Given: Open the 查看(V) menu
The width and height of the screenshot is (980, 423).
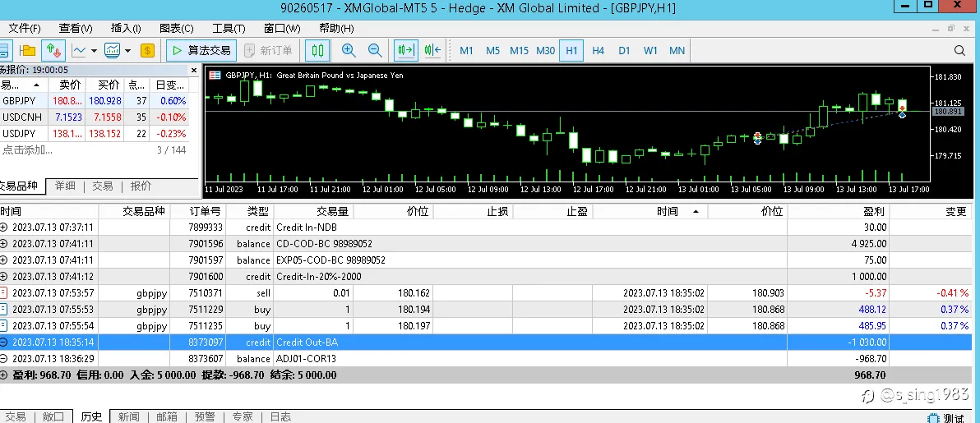Looking at the screenshot, I should click(x=76, y=28).
